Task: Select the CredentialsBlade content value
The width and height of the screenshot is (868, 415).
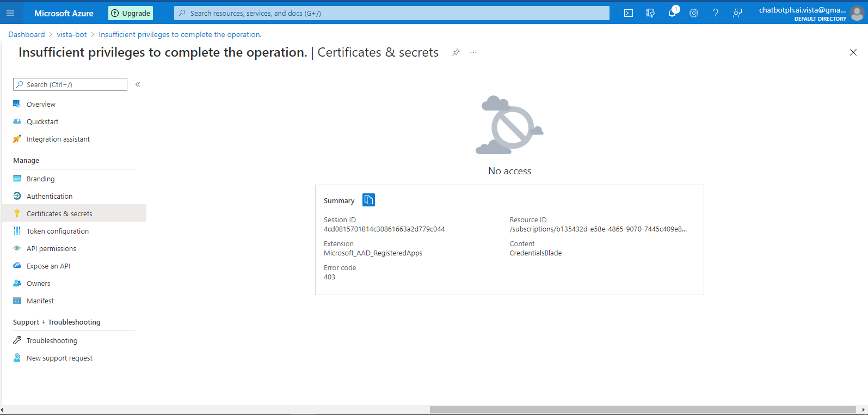Action: (x=535, y=253)
